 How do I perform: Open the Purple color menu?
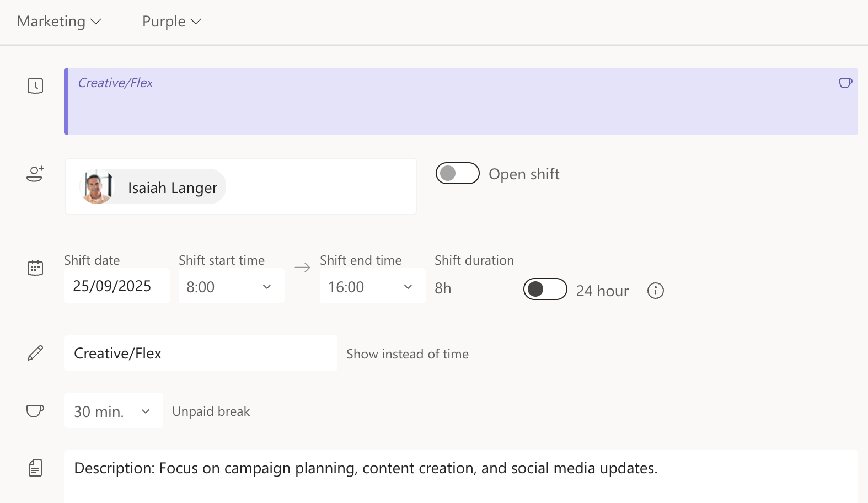tap(172, 22)
